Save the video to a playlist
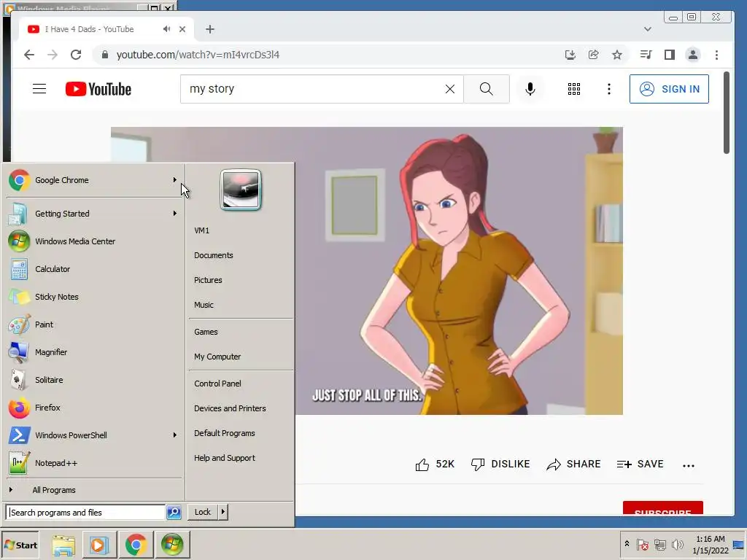Viewport: 747px width, 560px height. click(640, 464)
